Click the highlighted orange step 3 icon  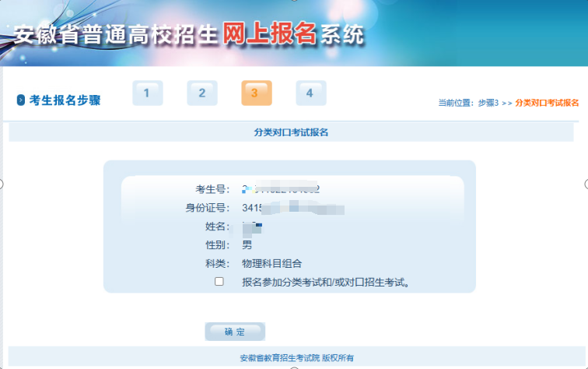256,93
